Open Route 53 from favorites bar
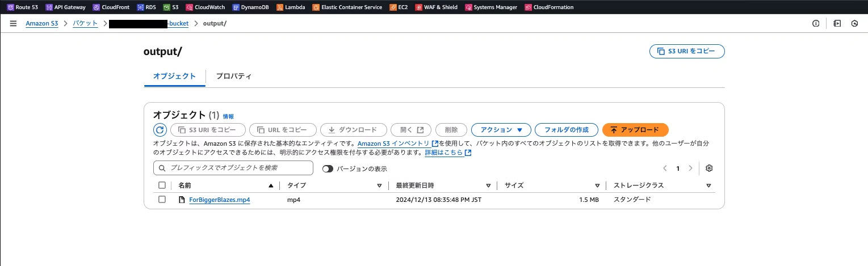This screenshot has width=868, height=266. pos(22,7)
